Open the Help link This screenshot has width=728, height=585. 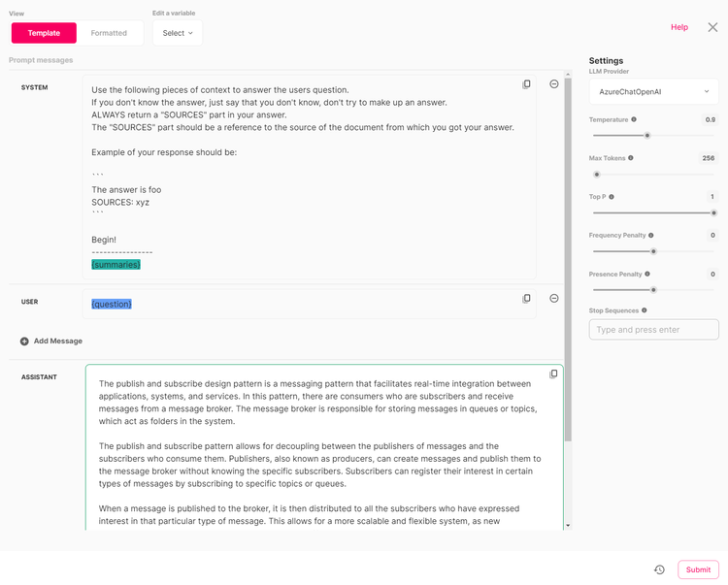pos(679,27)
